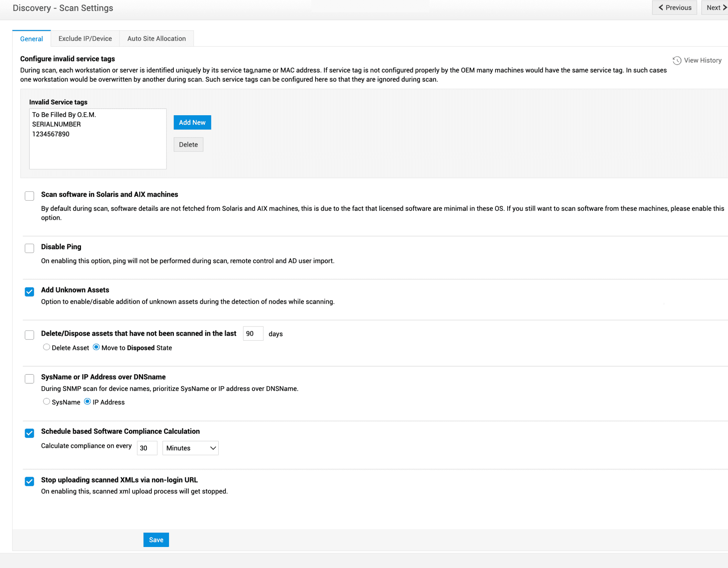Select SERIALNUMBER in invalid tags list
This screenshot has width=728, height=568.
click(56, 124)
